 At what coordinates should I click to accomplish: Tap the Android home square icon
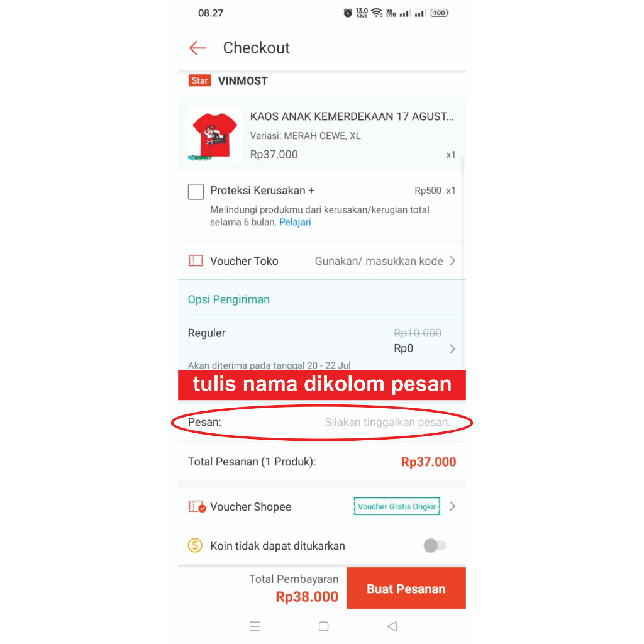(324, 626)
